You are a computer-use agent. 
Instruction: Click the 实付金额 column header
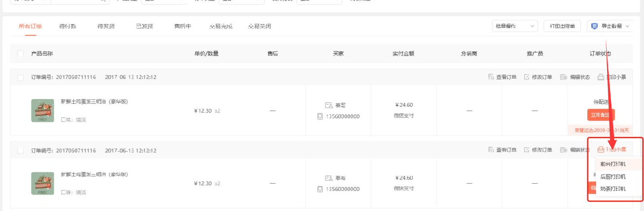point(403,54)
